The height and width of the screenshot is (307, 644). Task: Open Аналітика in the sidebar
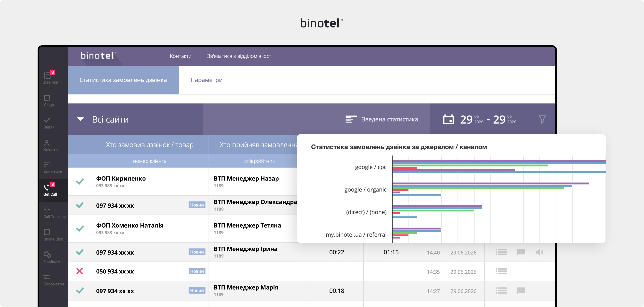point(53,168)
